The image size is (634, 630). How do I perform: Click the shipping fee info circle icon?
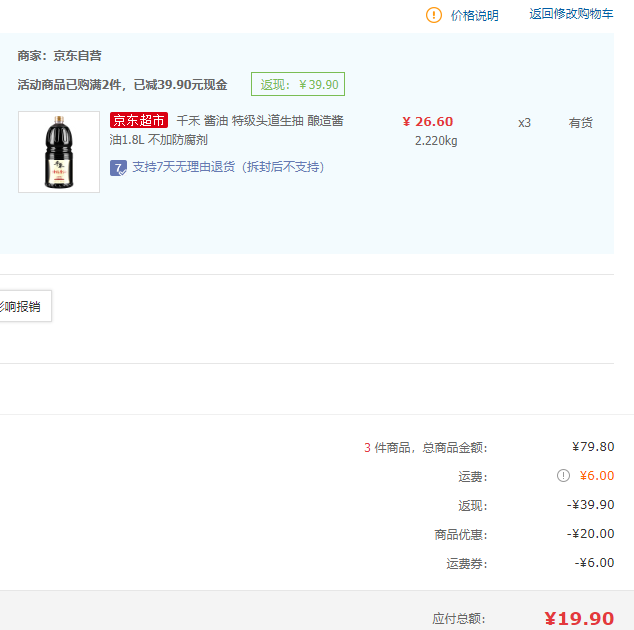tap(563, 476)
